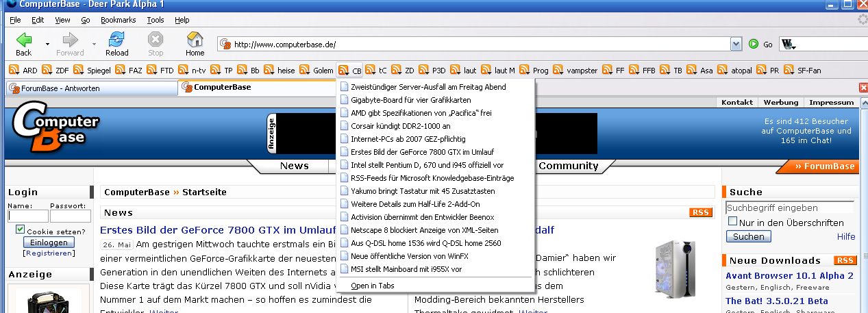Open the vampster live bookmark feed
This screenshot has width=868, height=313.
coord(575,70)
